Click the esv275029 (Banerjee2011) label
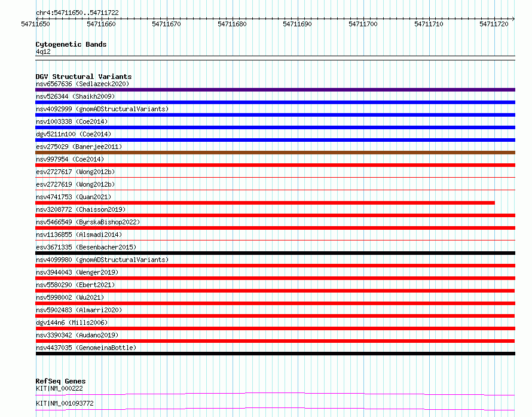Viewport: 532px width, 417px height. [x=79, y=147]
